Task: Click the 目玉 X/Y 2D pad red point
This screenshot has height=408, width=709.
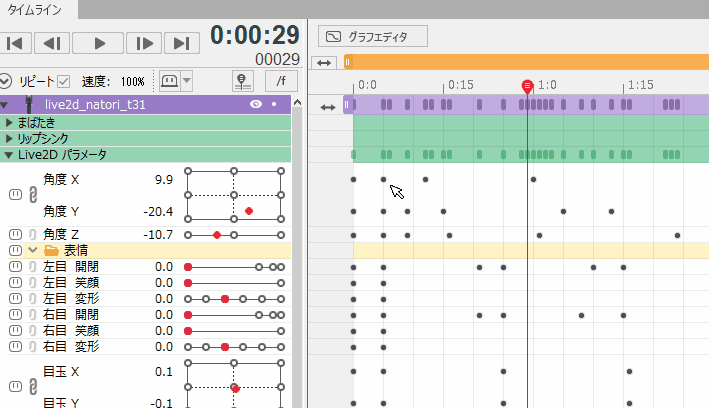Action: click(236, 388)
